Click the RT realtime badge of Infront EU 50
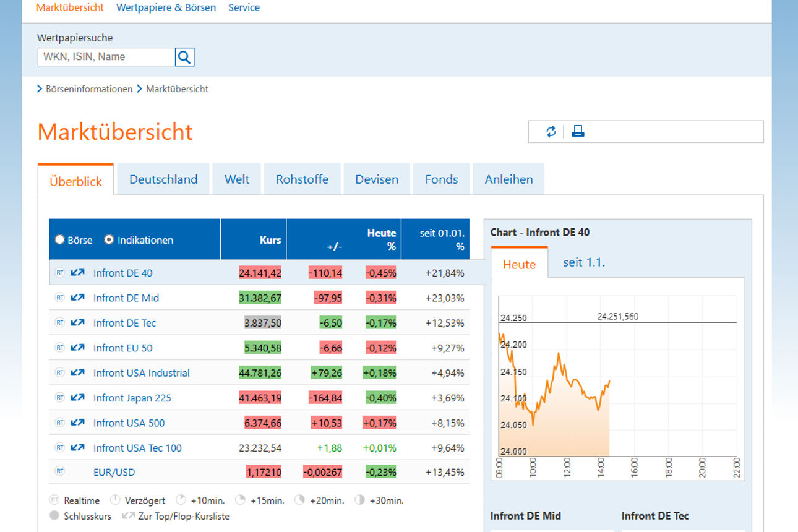This screenshot has width=798, height=532. click(60, 348)
